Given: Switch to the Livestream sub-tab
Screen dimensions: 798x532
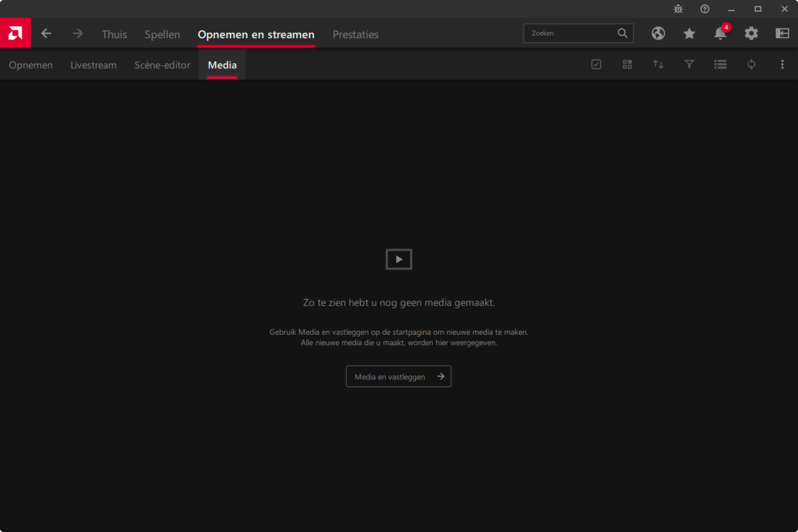Looking at the screenshot, I should pyautogui.click(x=94, y=65).
